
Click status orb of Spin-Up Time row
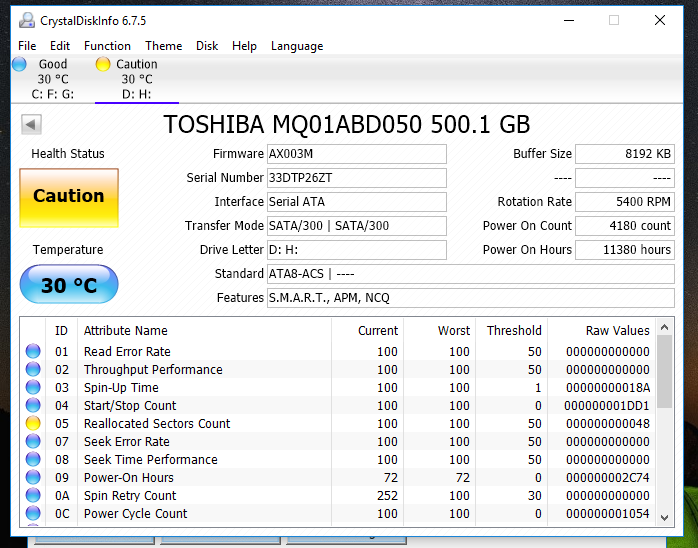pyautogui.click(x=33, y=387)
